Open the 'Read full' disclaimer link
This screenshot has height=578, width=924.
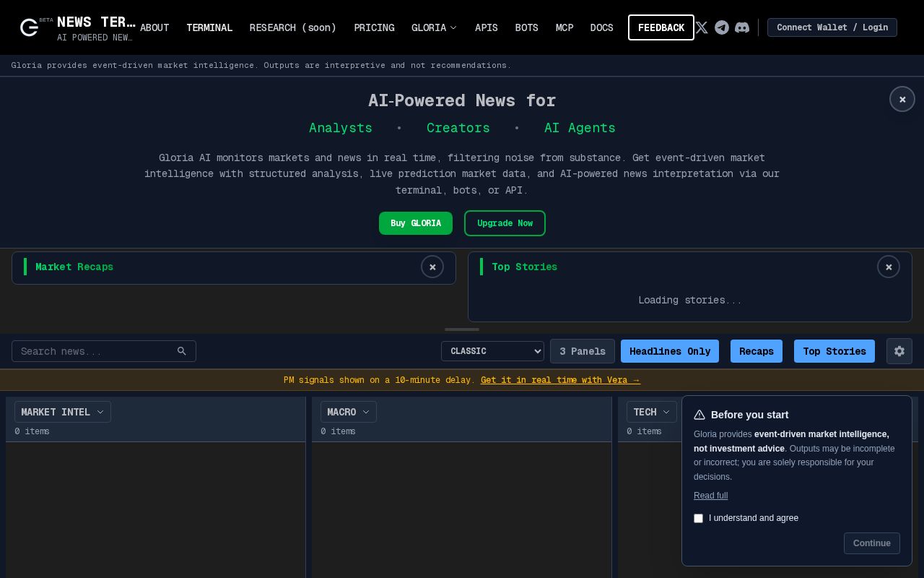[710, 496]
